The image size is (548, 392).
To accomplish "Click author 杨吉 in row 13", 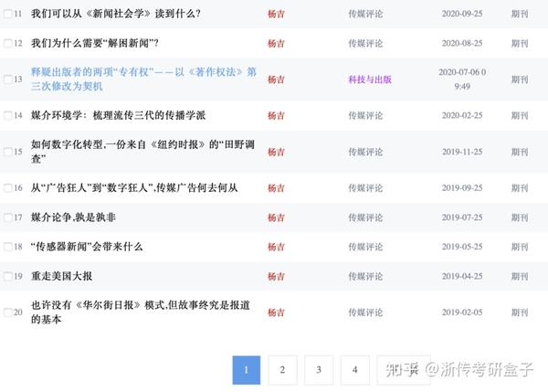I will [x=276, y=79].
